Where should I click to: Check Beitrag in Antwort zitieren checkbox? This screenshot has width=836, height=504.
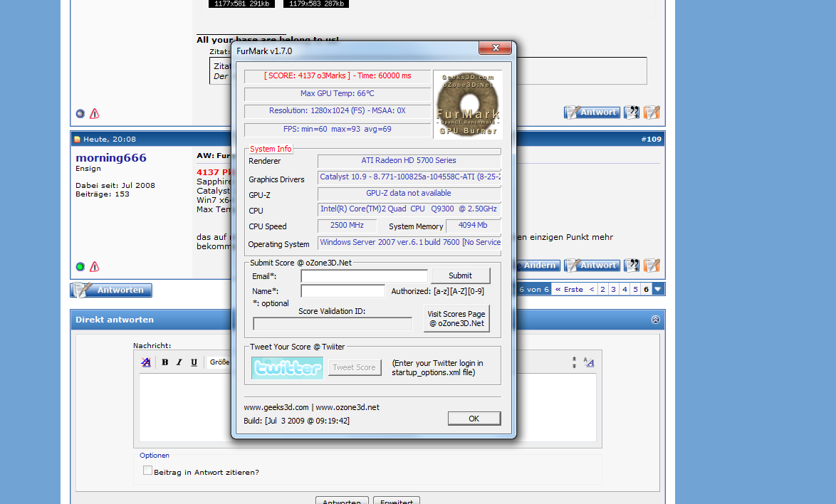pyautogui.click(x=147, y=471)
